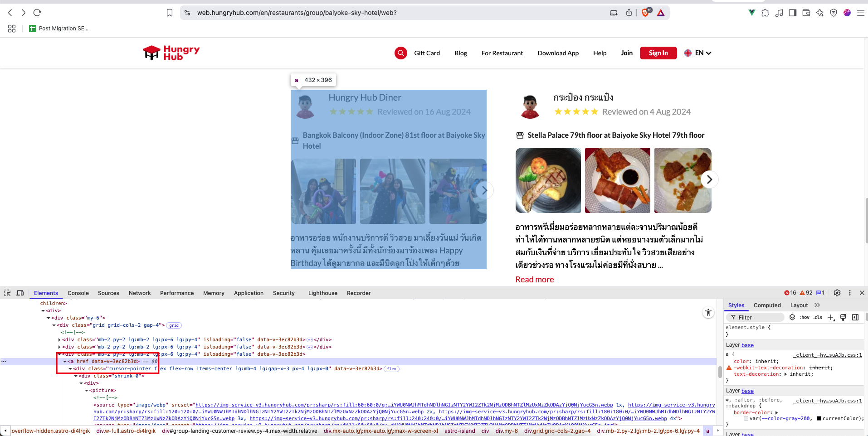Open the EN language dropdown

click(x=698, y=53)
